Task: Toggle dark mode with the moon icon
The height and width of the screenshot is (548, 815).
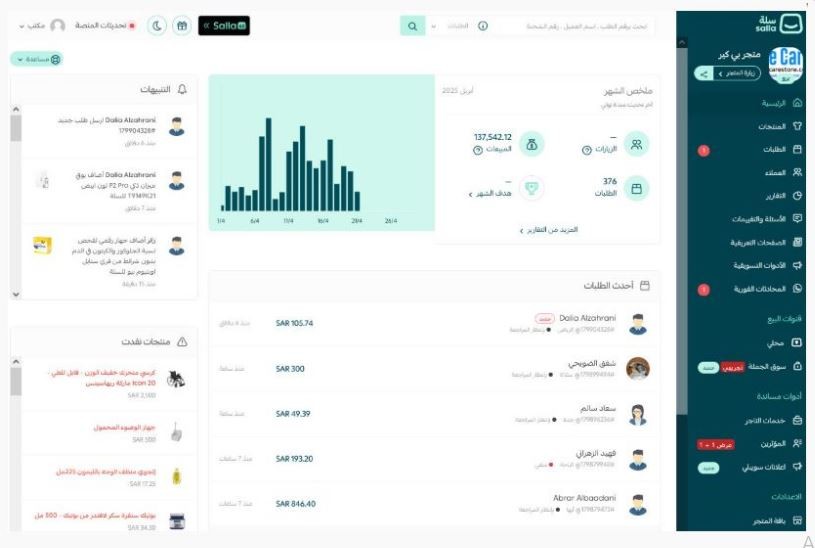Action: tap(157, 25)
